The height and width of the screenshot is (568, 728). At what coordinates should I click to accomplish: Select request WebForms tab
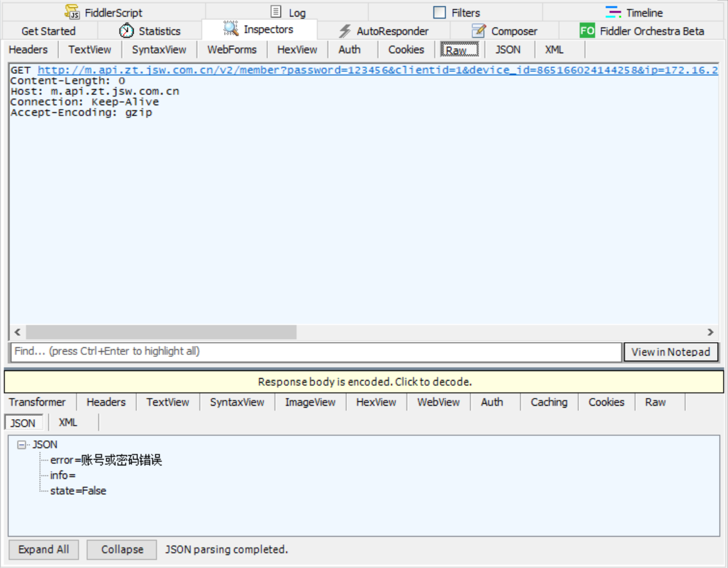pyautogui.click(x=232, y=49)
